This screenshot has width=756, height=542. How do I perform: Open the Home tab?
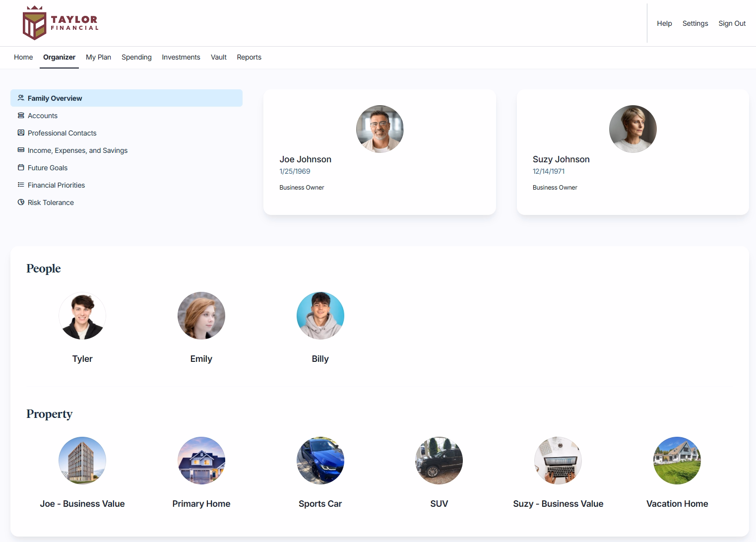[23, 57]
